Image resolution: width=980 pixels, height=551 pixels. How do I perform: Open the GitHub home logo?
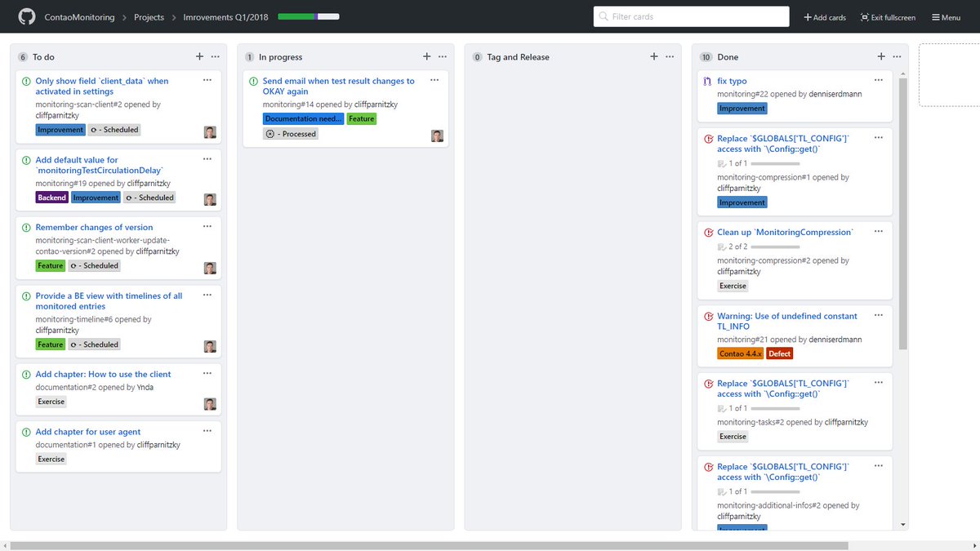(x=26, y=16)
